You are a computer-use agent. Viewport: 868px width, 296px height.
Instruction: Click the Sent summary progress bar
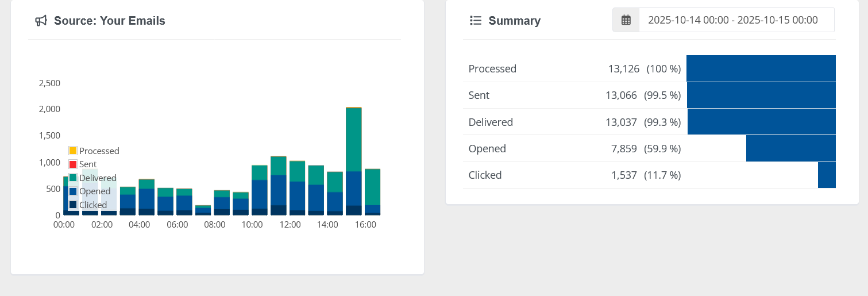tap(761, 95)
